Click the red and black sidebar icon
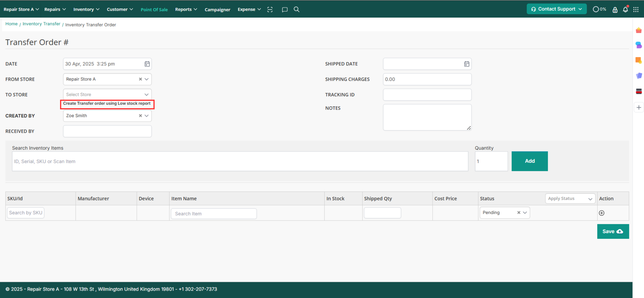Screen dimensions: 644x298 (638, 91)
